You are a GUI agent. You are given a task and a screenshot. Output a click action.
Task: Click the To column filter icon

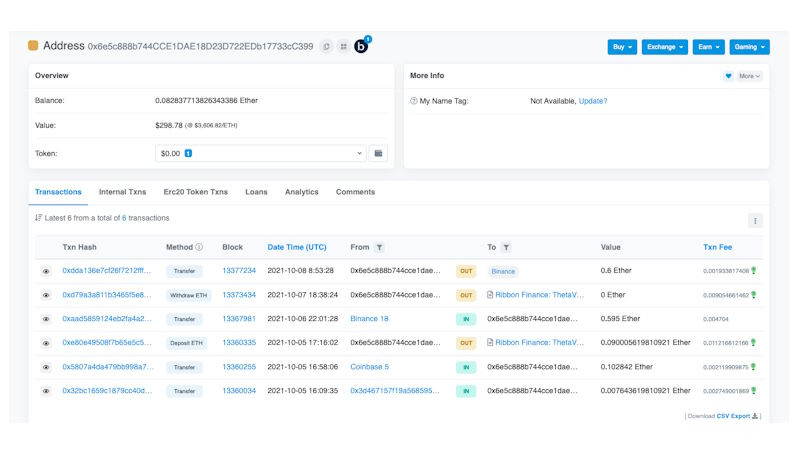coord(507,247)
